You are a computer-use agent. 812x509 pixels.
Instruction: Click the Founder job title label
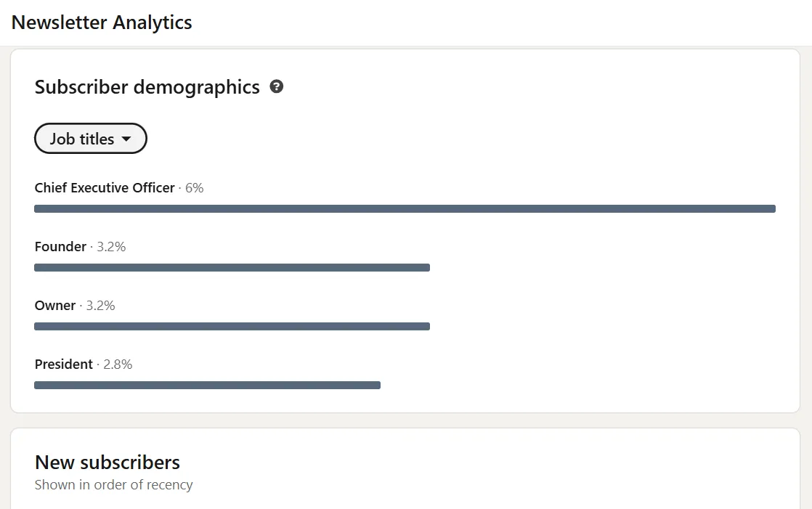[x=60, y=247]
